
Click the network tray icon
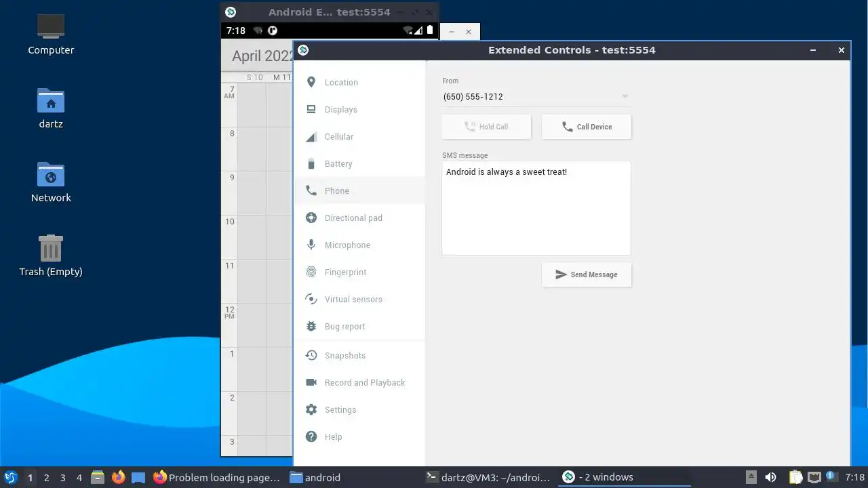click(814, 477)
